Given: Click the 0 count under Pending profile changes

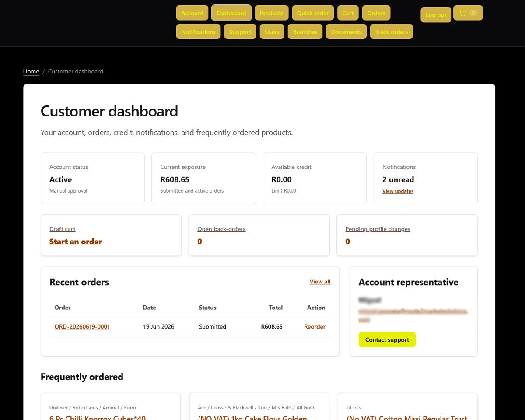Looking at the screenshot, I should point(348,241).
